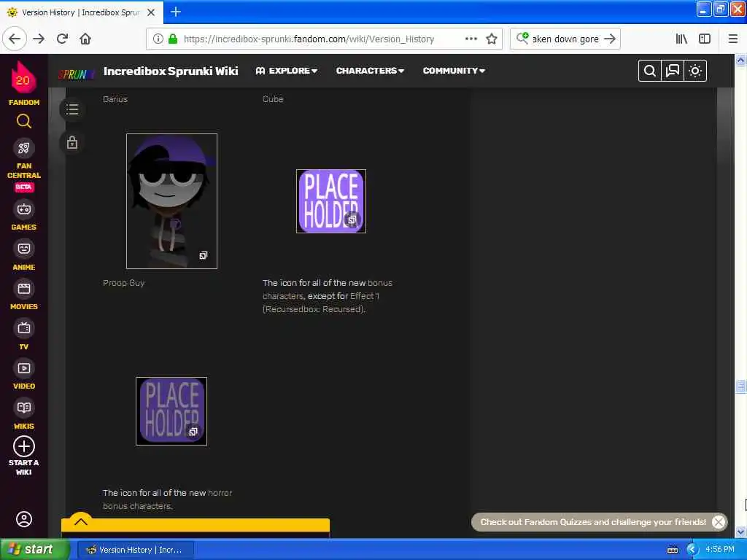Go back with browser back arrow
Image resolution: width=747 pixels, height=560 pixels.
[x=15, y=39]
